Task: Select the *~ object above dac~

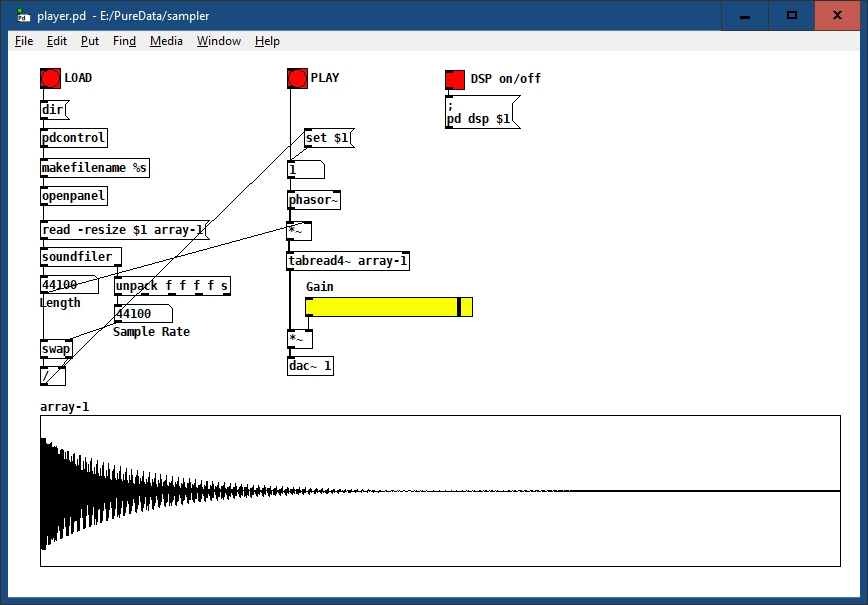Action: click(300, 339)
